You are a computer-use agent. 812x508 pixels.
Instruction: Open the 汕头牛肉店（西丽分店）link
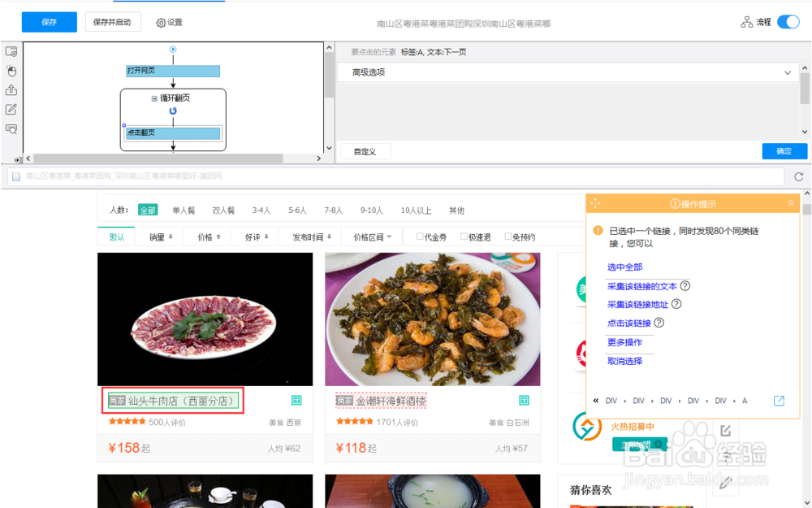pyautogui.click(x=174, y=401)
